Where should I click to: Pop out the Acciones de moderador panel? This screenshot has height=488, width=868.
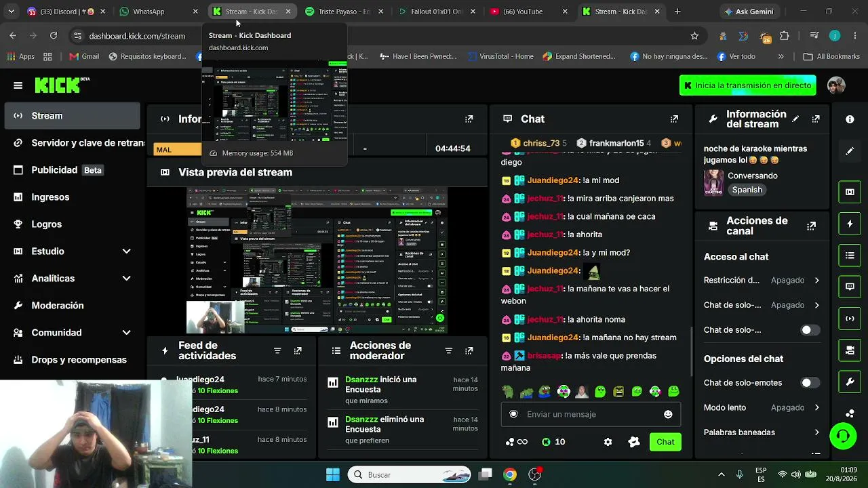point(469,350)
